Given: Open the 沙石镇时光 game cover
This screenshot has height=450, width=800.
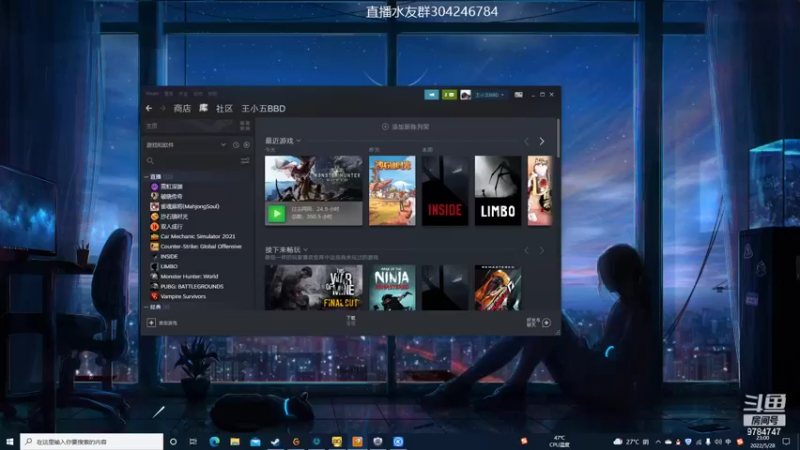Looking at the screenshot, I should [392, 190].
